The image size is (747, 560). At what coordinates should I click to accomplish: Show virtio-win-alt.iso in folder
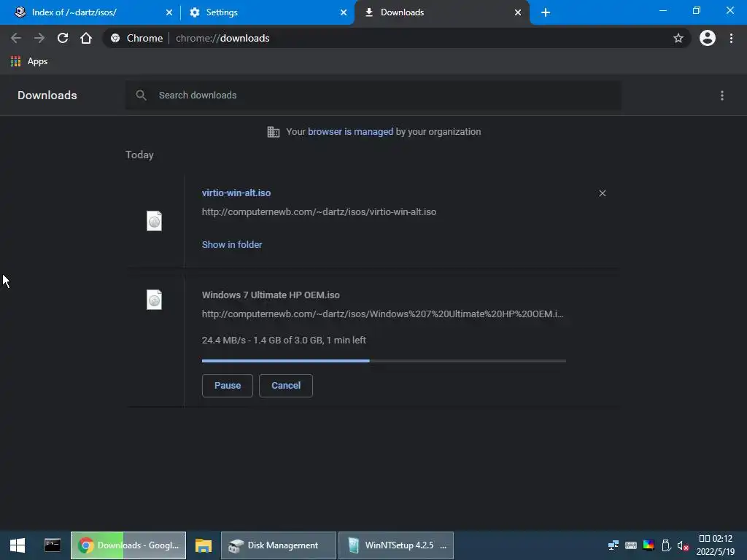pyautogui.click(x=232, y=245)
